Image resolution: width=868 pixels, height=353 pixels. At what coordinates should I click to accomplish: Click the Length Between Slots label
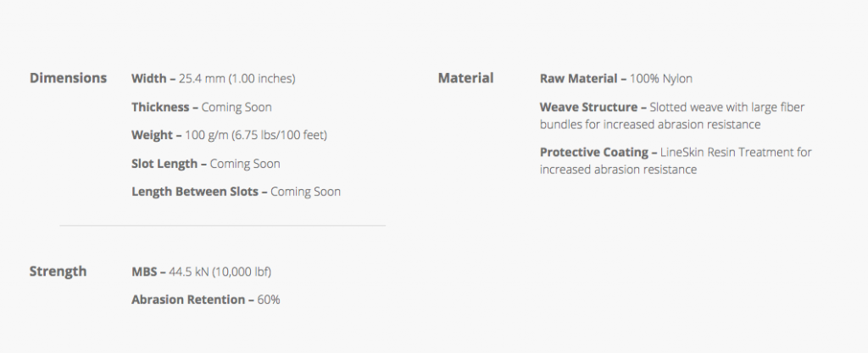tap(195, 192)
